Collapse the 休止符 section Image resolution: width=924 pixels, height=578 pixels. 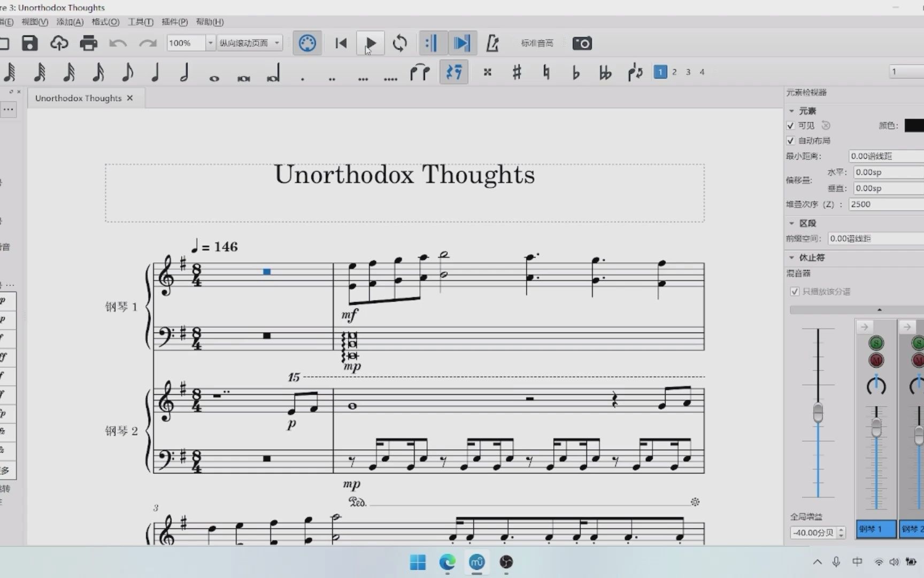[x=792, y=257]
